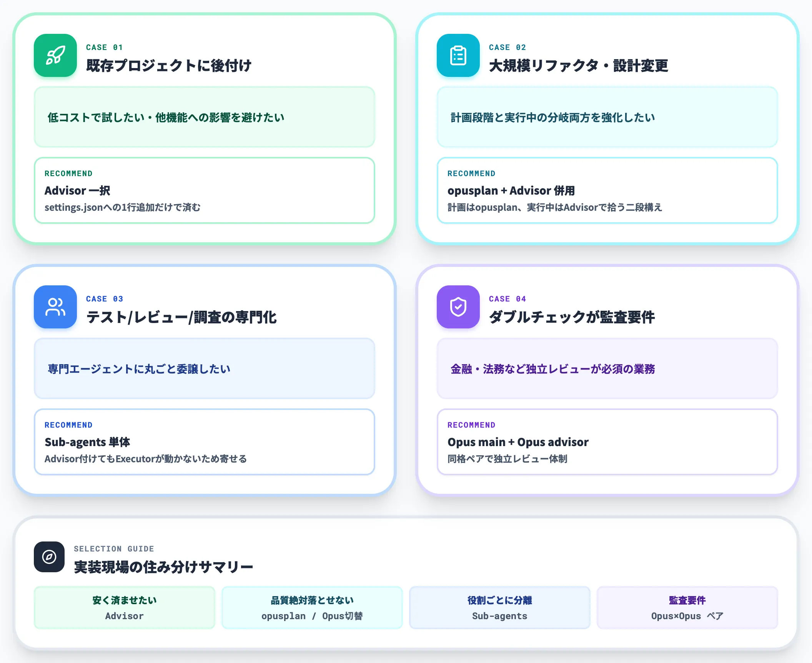Click 計画はopusplan、実行中はAdvisorで拾う二段構え text
This screenshot has width=812, height=663.
coord(555,208)
